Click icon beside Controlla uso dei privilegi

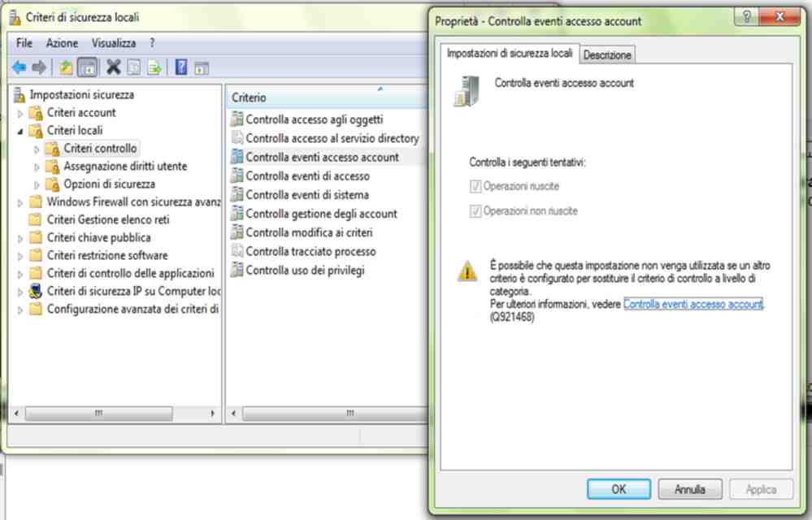(237, 270)
